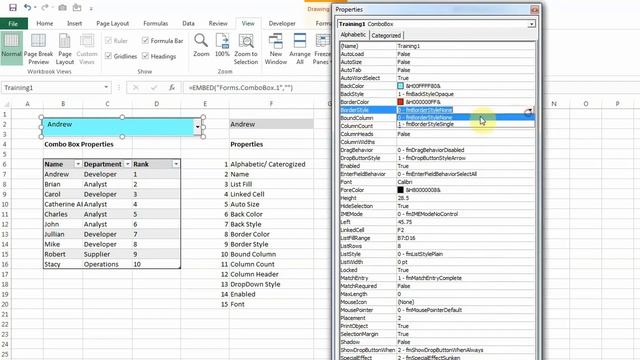Open the Name column filter dropdown

(78, 164)
